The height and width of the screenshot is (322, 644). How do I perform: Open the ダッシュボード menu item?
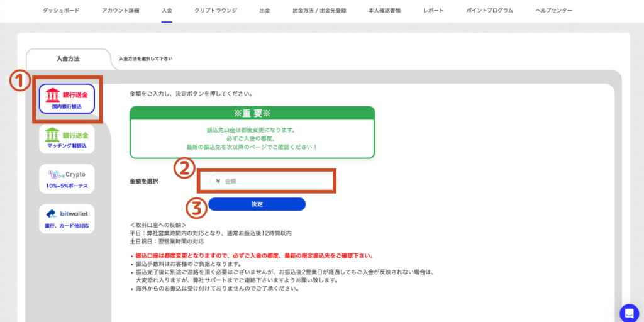[61, 11]
